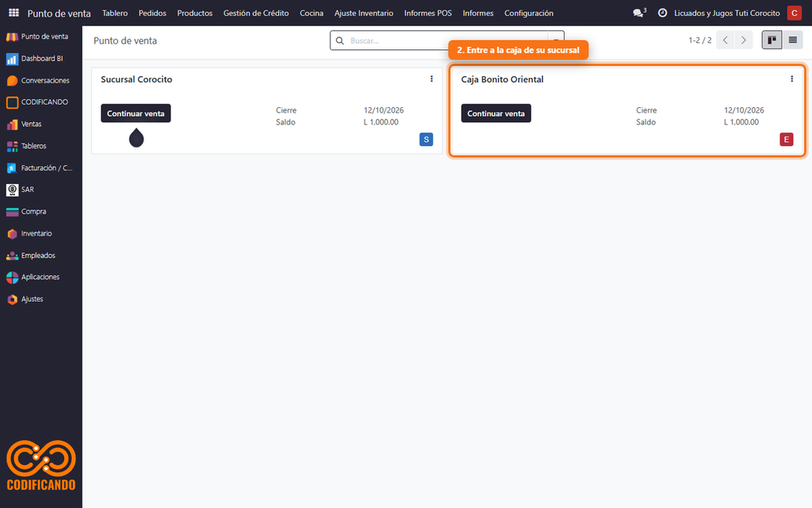
Task: Switch to kanban view
Action: click(x=772, y=40)
